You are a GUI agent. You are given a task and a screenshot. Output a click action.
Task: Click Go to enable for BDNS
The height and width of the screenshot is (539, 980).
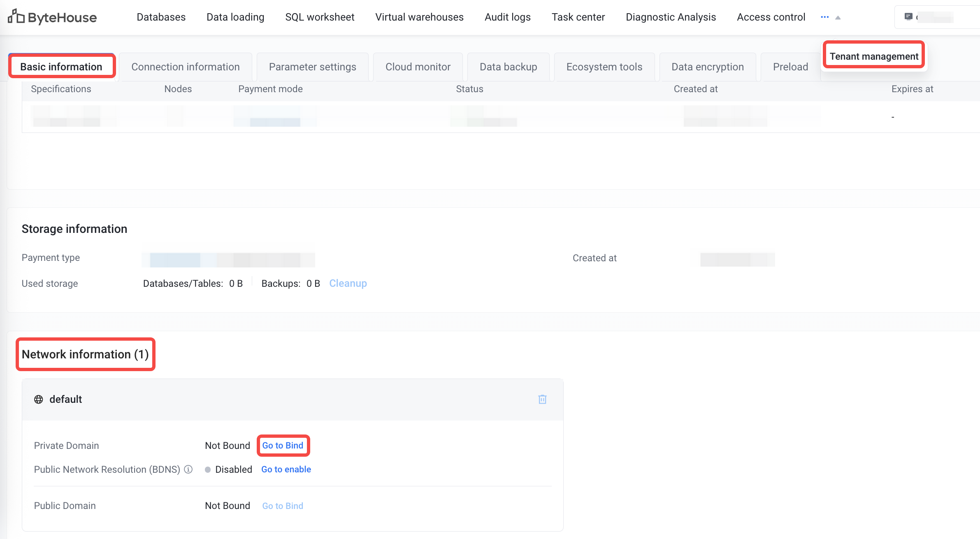pos(286,469)
